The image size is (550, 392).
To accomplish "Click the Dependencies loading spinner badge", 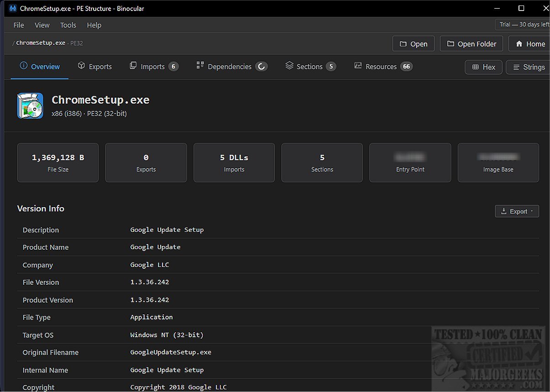I will pyautogui.click(x=262, y=67).
